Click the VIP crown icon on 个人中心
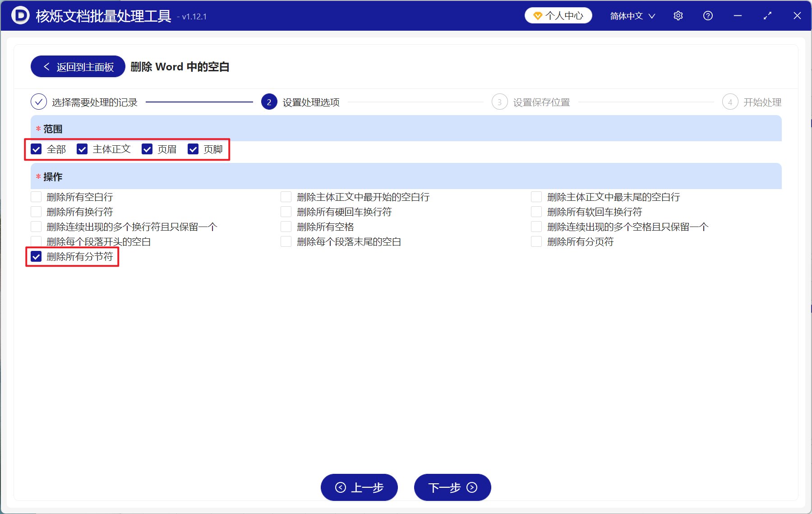The height and width of the screenshot is (514, 812). (537, 15)
